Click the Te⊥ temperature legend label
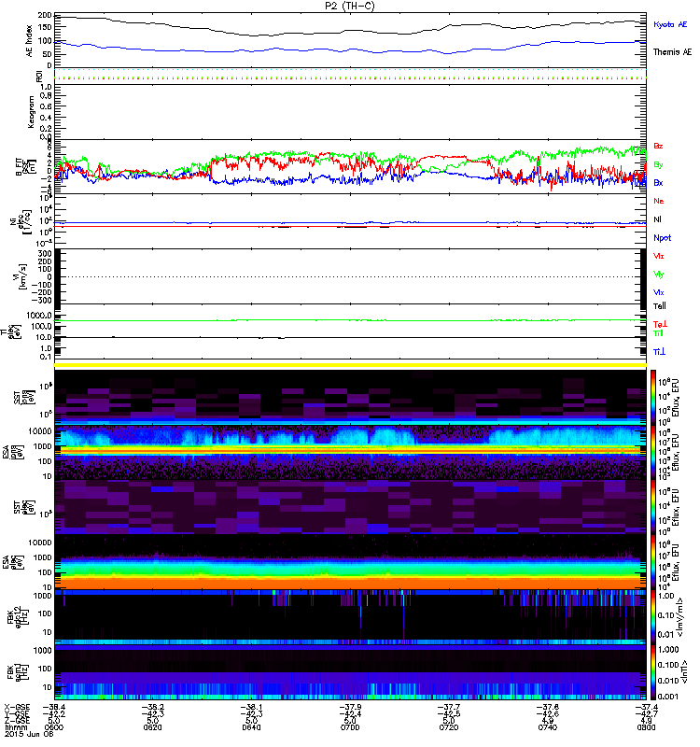Viewport: 700px width, 747px height. click(x=660, y=324)
